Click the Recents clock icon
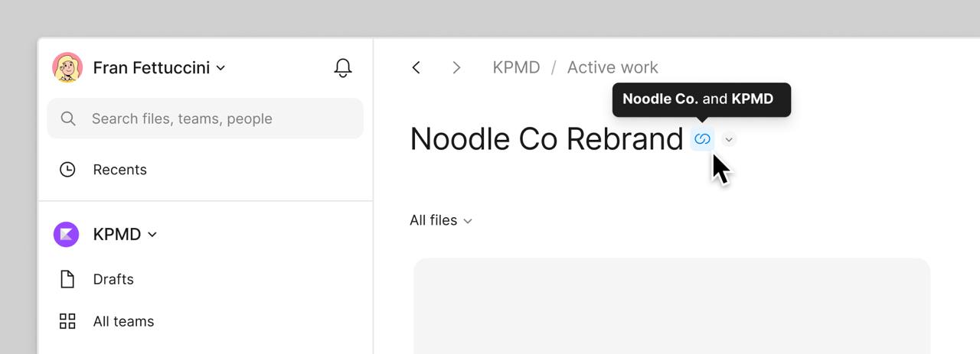Viewport: 980px width, 354px height. 67,170
